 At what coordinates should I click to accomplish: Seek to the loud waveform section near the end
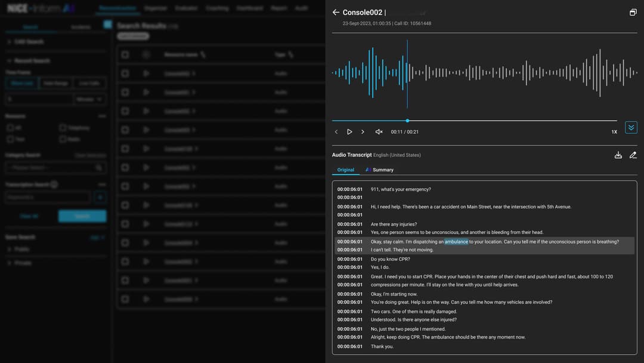599,73
